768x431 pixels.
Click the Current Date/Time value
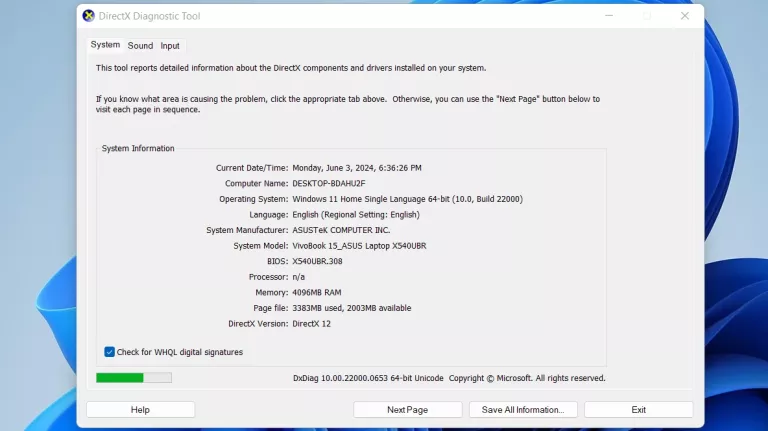(357, 168)
